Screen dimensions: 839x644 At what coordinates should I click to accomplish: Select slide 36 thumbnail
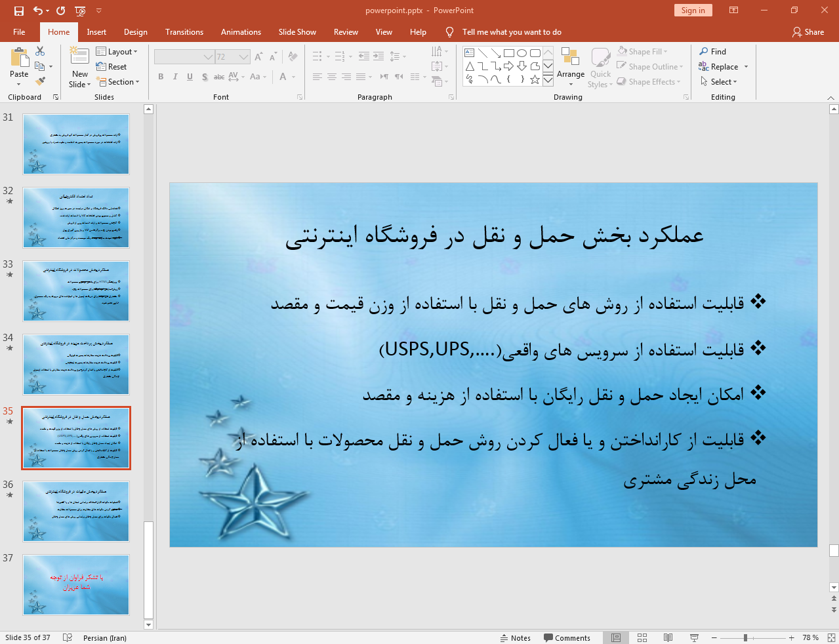pos(76,512)
